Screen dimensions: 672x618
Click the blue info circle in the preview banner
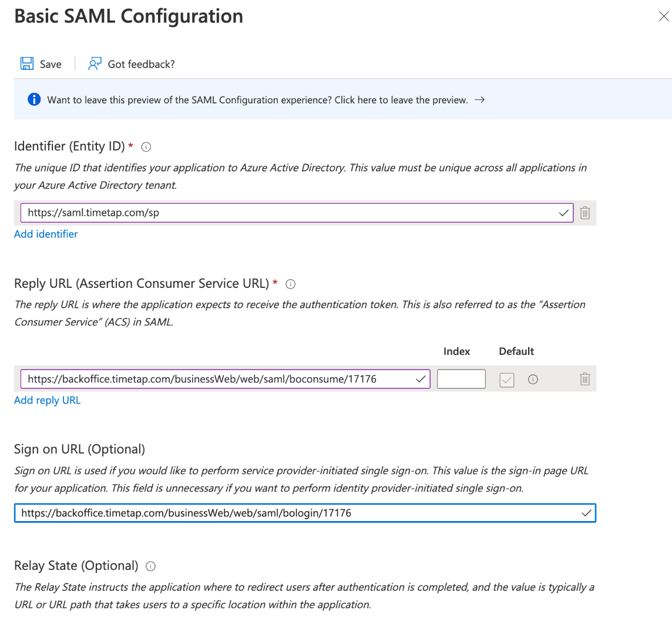(34, 99)
